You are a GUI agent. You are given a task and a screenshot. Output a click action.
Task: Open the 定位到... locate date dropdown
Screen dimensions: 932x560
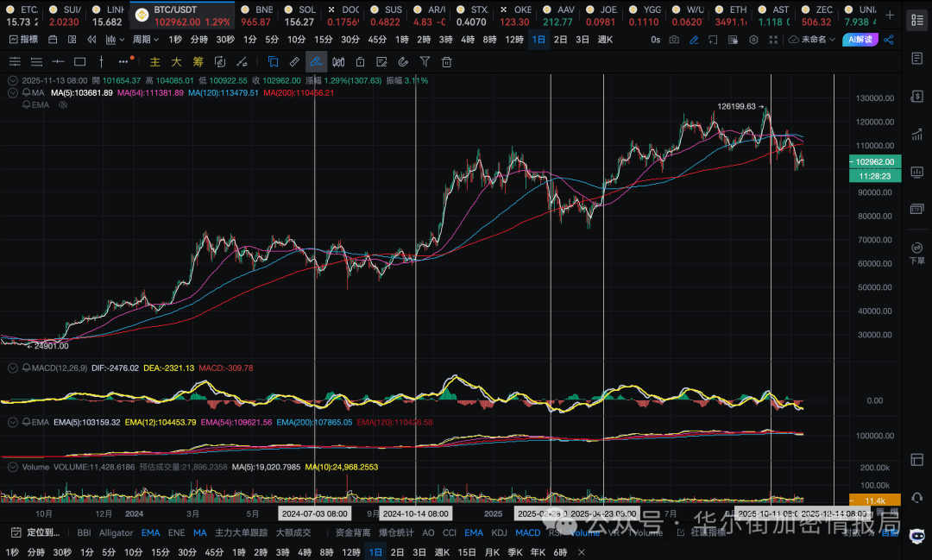(x=35, y=532)
